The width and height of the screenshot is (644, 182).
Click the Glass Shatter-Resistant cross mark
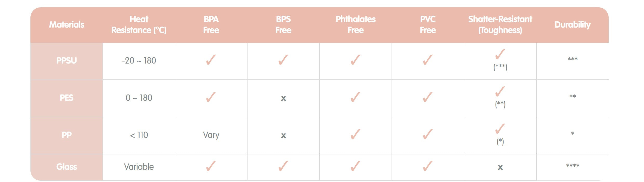(500, 167)
